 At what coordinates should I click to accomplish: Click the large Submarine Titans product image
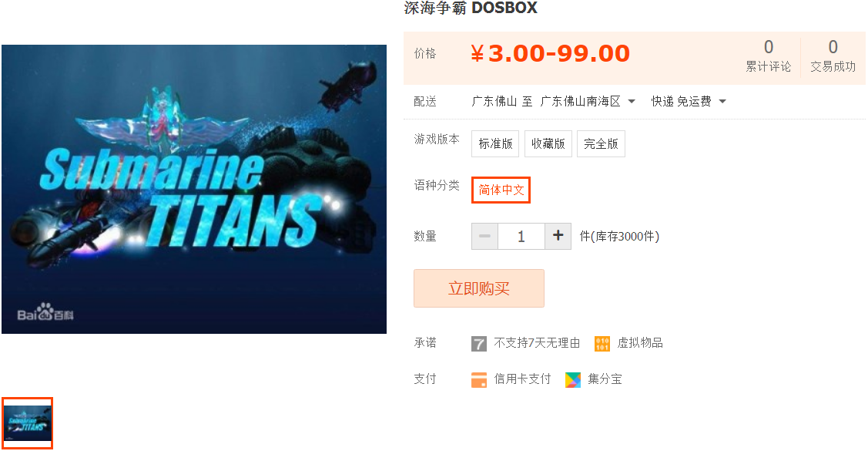click(194, 189)
